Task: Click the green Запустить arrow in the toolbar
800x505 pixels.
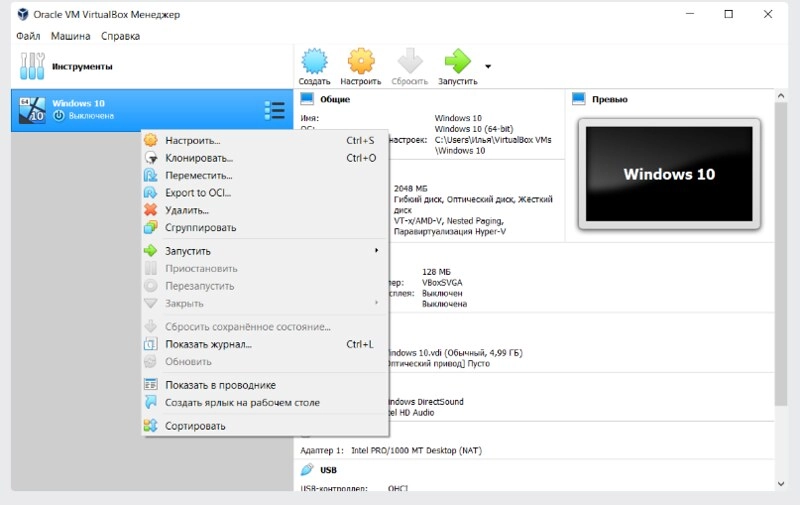Action: coord(457,61)
